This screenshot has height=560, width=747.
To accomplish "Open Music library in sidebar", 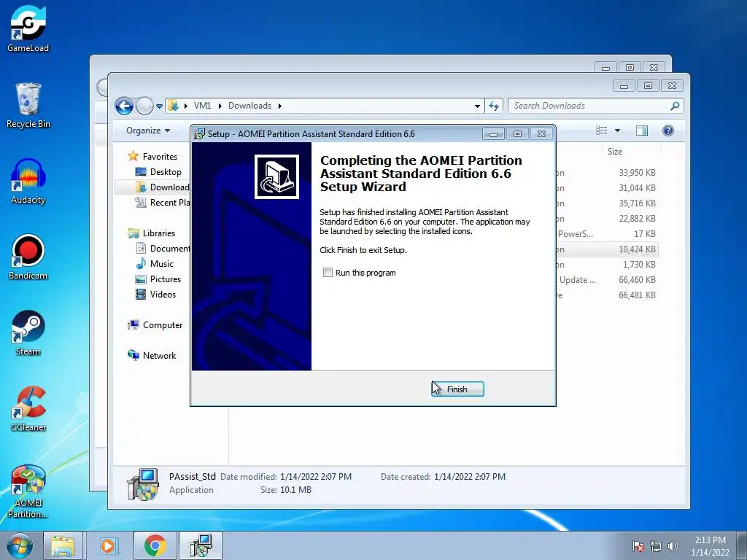I will tap(155, 264).
